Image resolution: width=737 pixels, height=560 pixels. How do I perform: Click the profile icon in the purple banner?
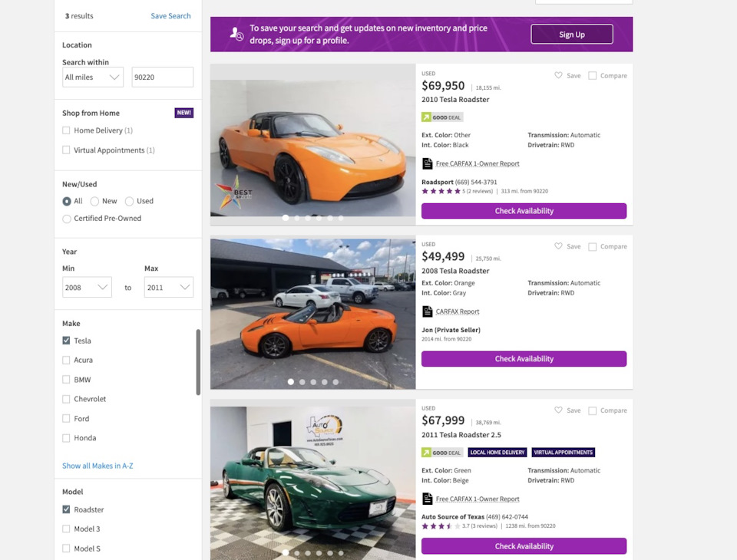point(236,34)
